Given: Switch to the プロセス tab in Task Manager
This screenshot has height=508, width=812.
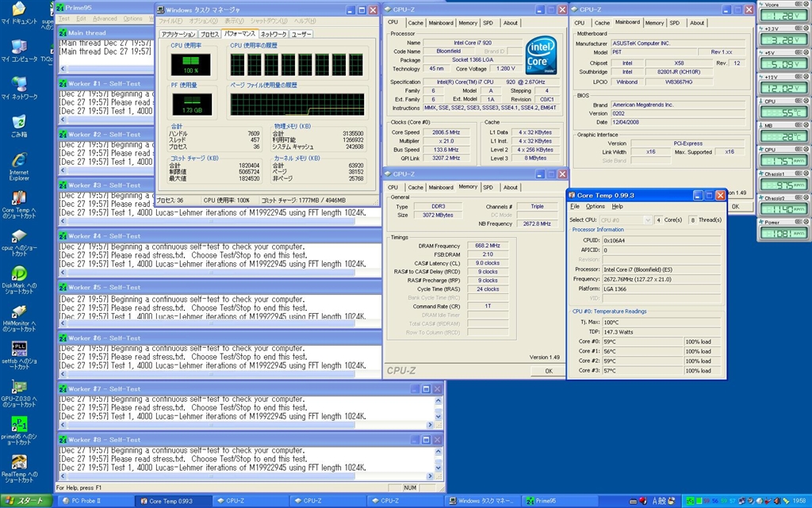Looking at the screenshot, I should click(x=209, y=35).
